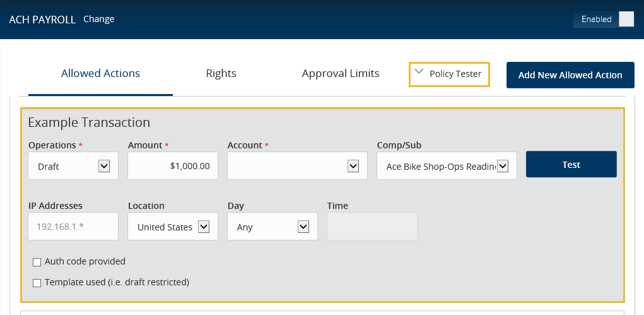Click the Test button
Screen dimensions: 644x315
tap(571, 164)
